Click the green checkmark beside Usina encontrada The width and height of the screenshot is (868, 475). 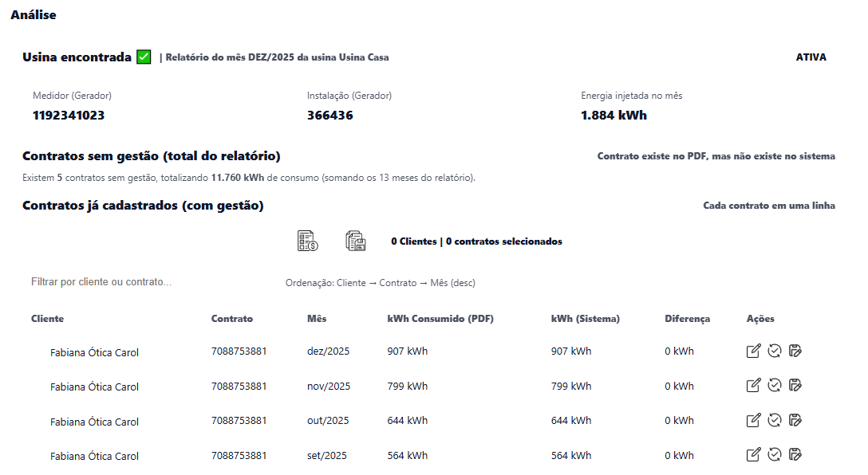[x=144, y=57]
